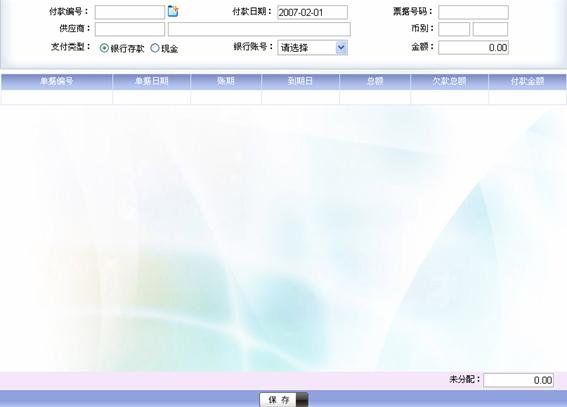Screen dimensions: 567x407
Task: Click the 供应商 code field
Action: coord(130,29)
